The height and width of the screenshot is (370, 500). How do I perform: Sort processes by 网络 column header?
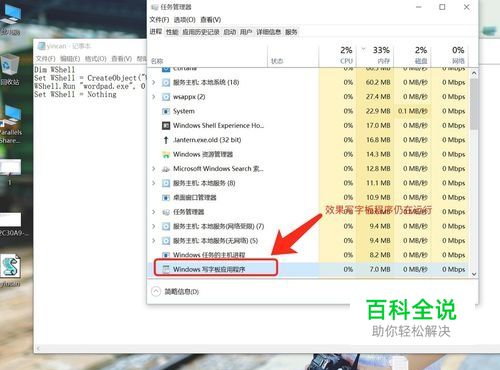coord(450,55)
